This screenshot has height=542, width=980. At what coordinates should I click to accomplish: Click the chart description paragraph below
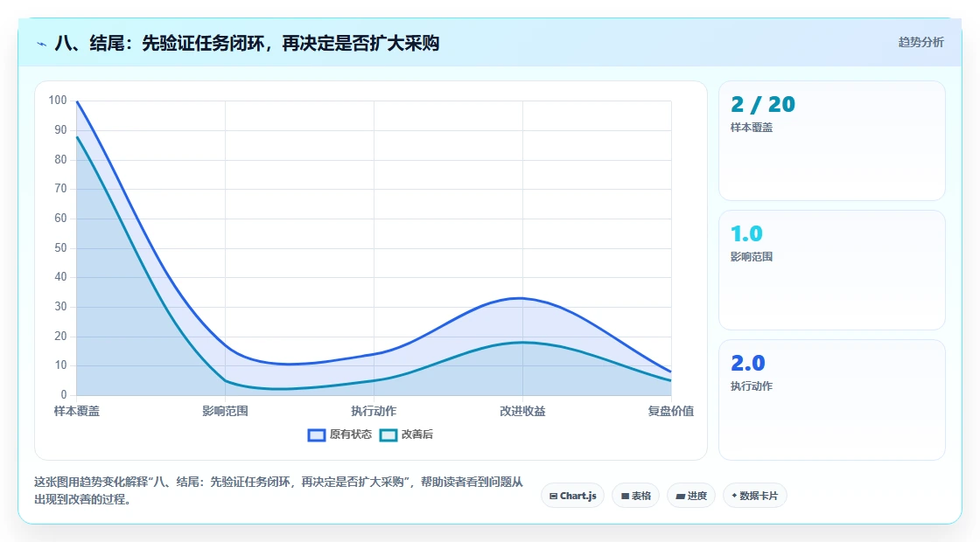(278, 490)
